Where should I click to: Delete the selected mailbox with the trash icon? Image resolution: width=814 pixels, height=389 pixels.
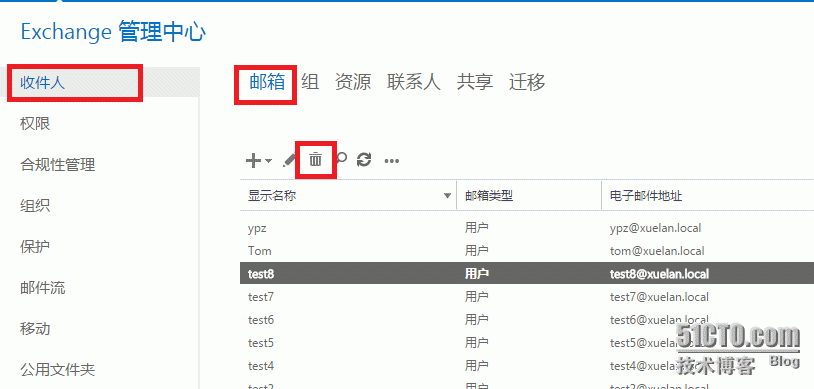[316, 160]
